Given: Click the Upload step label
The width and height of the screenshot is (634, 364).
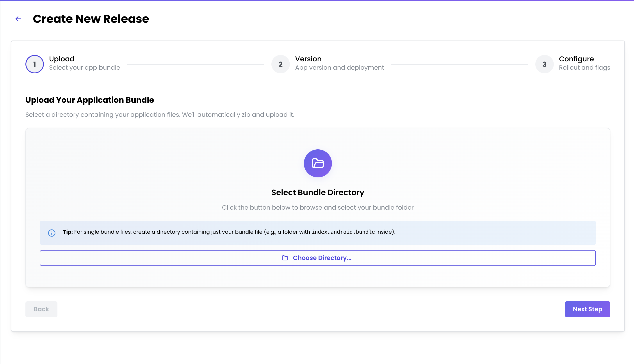Looking at the screenshot, I should (62, 59).
